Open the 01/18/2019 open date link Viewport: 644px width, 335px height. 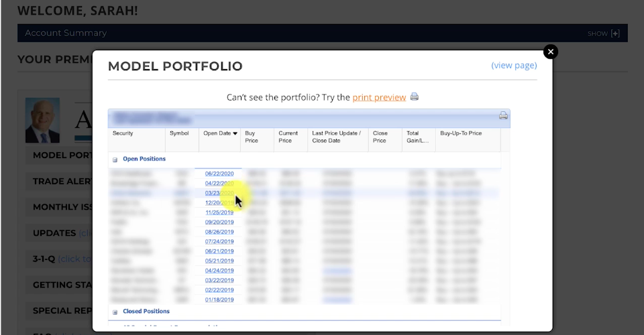coord(219,299)
